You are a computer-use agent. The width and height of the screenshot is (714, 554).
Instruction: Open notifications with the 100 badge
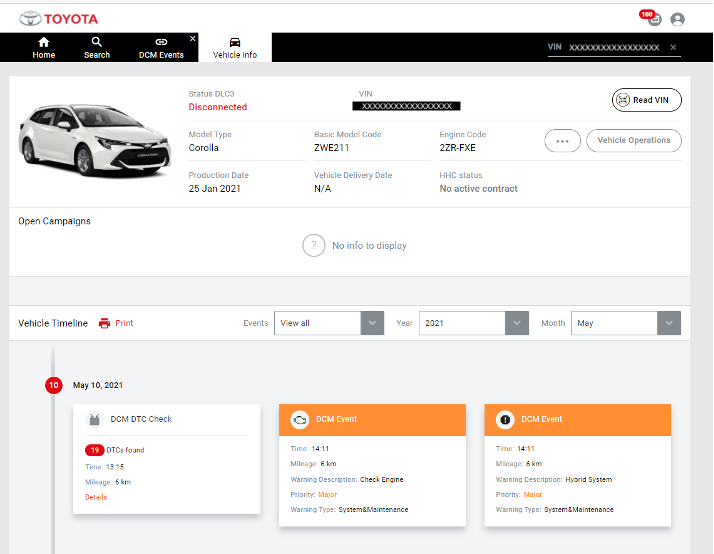pos(650,18)
